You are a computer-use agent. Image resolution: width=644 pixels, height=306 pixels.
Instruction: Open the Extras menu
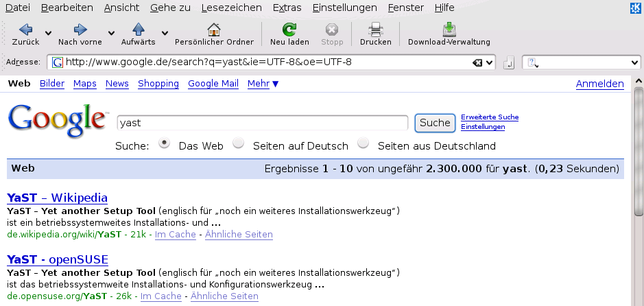coord(287,8)
